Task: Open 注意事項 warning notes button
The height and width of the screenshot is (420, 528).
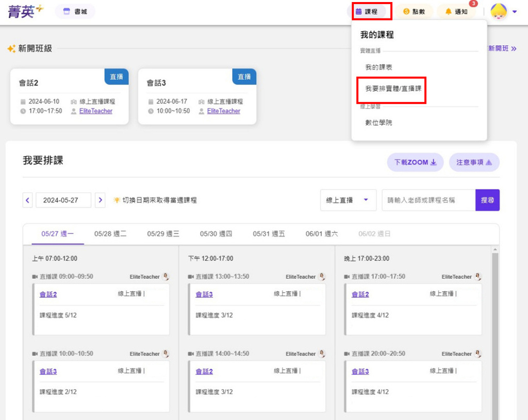Action: point(474,162)
